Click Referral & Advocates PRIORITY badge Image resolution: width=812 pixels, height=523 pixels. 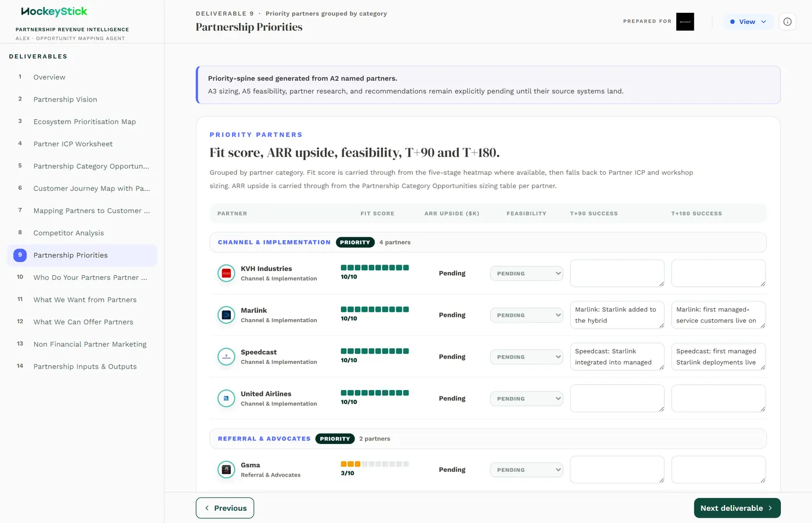click(335, 439)
